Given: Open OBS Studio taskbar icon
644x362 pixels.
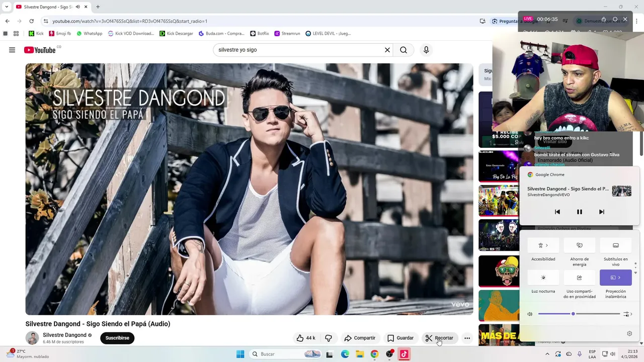Looking at the screenshot, I should click(x=389, y=354).
